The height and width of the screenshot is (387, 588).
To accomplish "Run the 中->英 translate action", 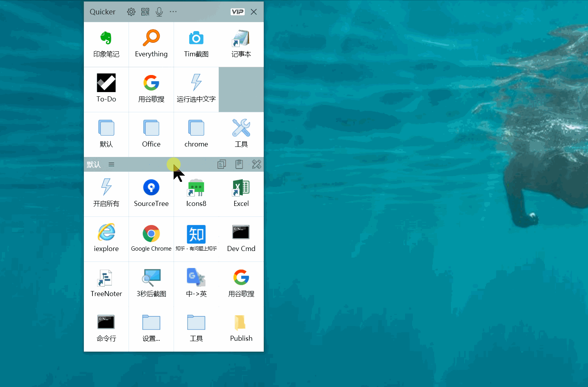I will [196, 284].
